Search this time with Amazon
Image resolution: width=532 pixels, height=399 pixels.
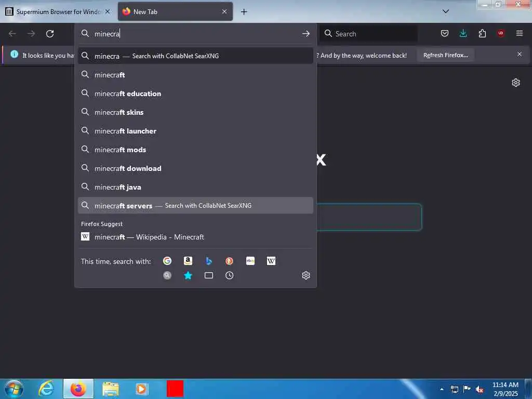[188, 261]
